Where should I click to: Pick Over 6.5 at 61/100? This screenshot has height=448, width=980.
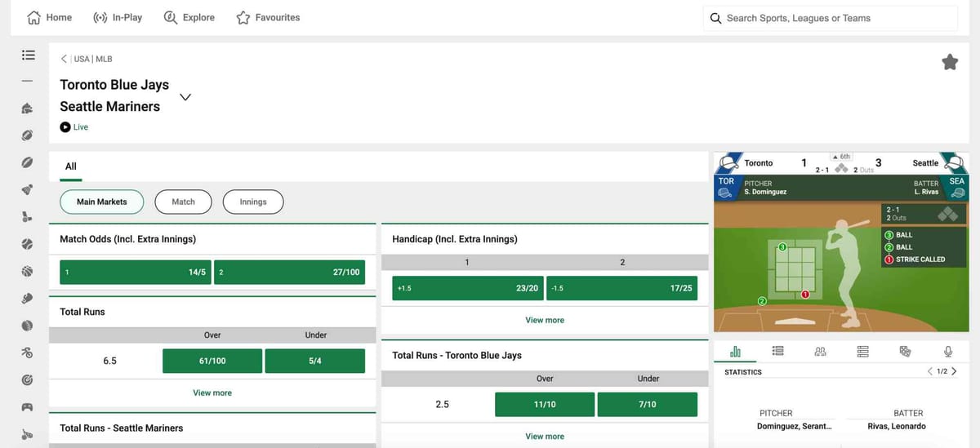pyautogui.click(x=212, y=361)
